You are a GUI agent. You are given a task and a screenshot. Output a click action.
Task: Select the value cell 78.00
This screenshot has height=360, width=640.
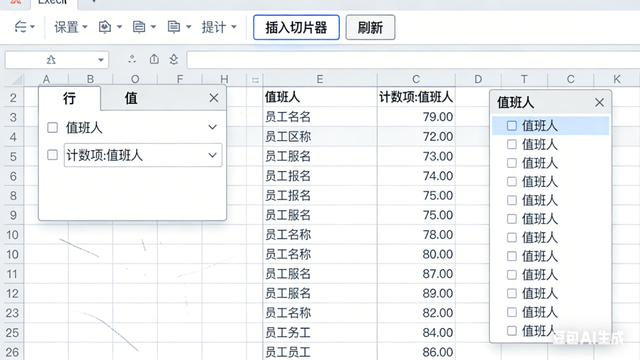coord(416,235)
